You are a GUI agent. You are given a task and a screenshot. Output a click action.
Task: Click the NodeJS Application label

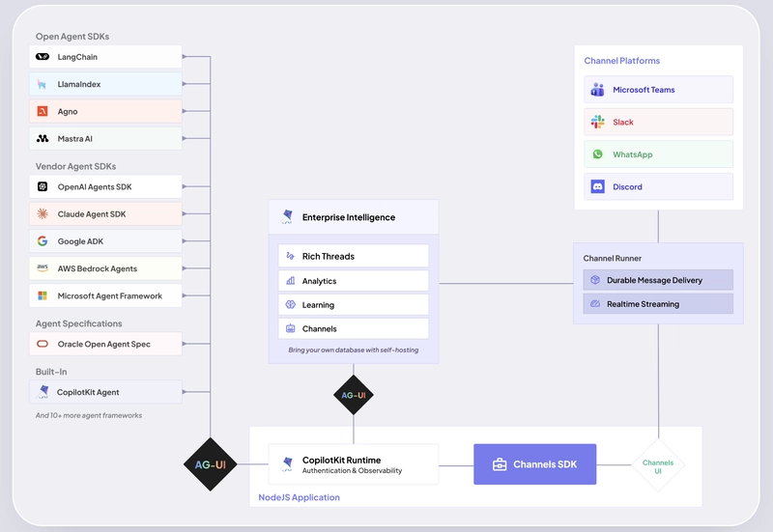tap(300, 497)
